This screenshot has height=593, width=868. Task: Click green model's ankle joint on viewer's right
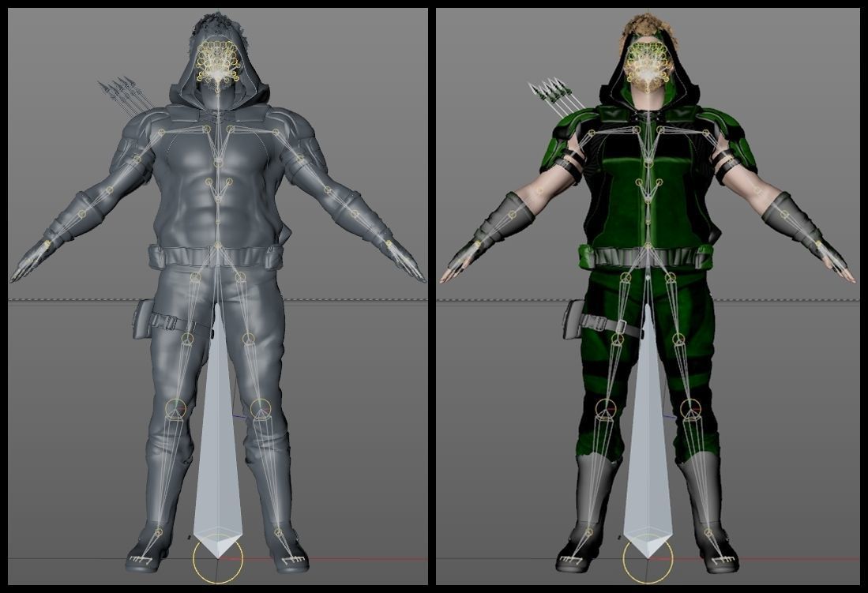pos(708,533)
